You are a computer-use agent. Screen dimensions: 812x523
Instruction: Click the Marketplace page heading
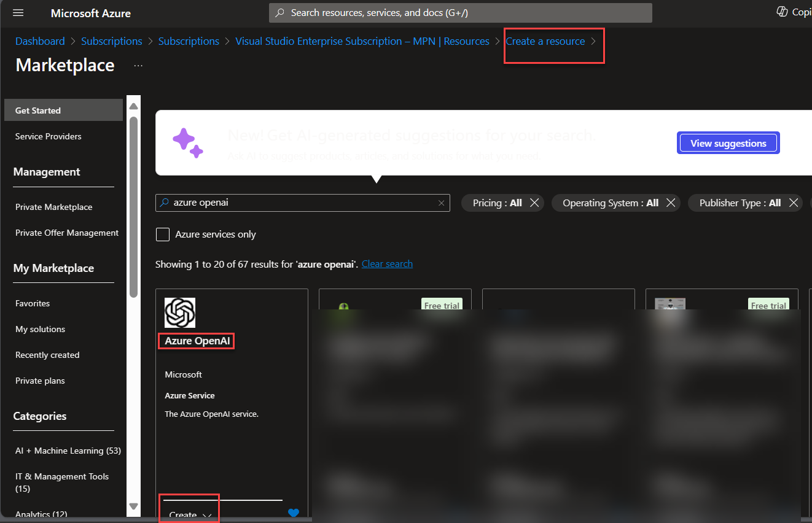[65, 65]
